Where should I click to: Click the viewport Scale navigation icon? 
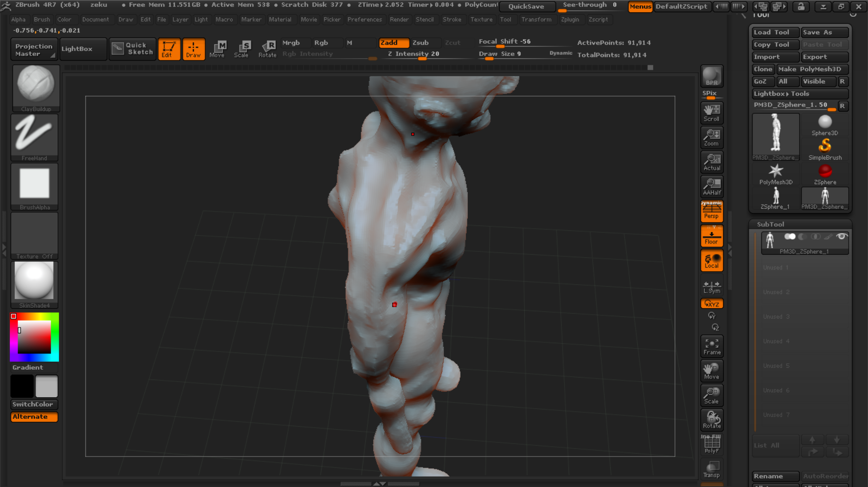coord(711,395)
